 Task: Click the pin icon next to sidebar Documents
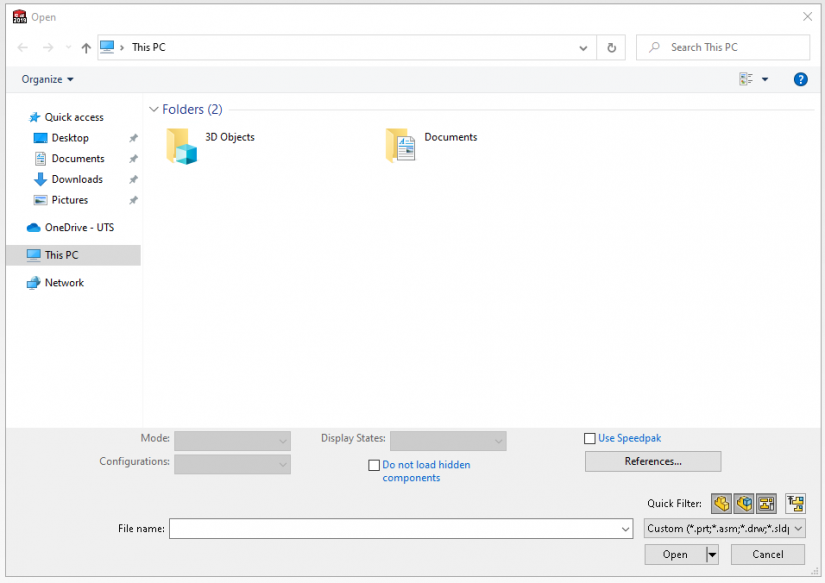point(134,158)
